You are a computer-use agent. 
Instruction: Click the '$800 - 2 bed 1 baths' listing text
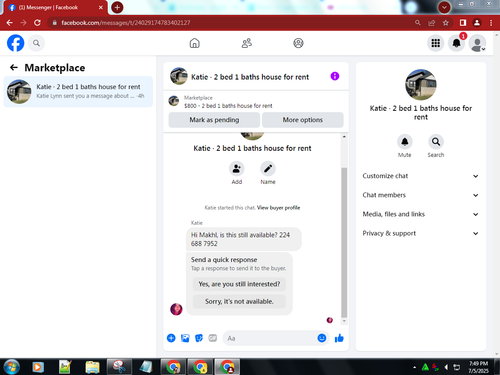[x=228, y=106]
